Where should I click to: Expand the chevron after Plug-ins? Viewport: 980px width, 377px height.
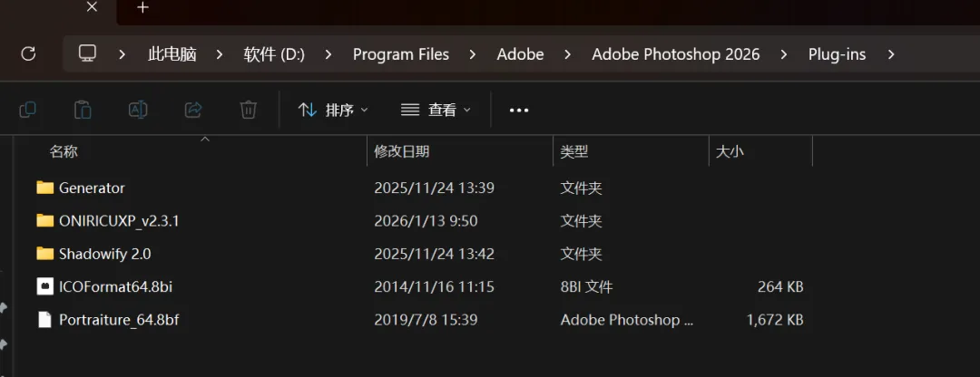pos(891,54)
